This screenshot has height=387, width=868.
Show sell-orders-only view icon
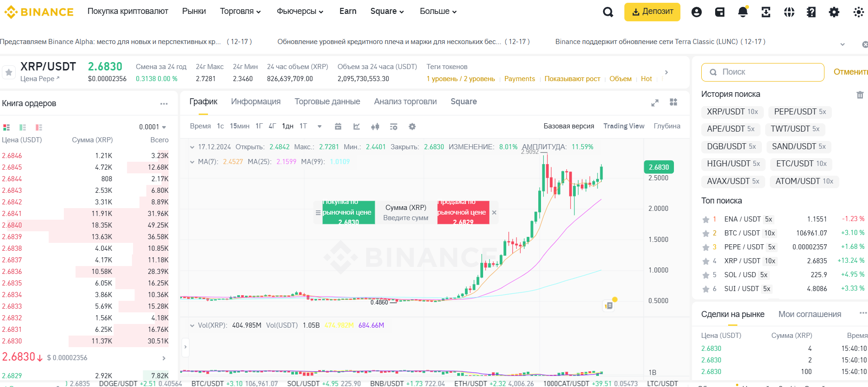pyautogui.click(x=39, y=127)
